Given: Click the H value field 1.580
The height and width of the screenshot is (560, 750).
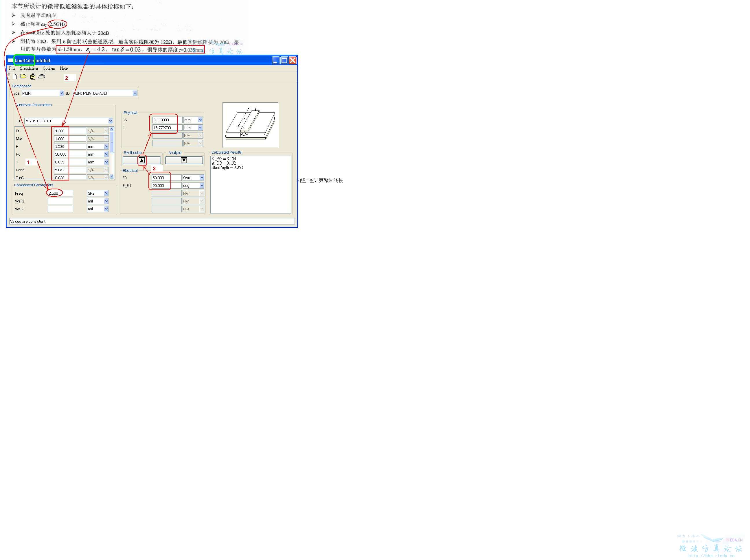Looking at the screenshot, I should [70, 146].
